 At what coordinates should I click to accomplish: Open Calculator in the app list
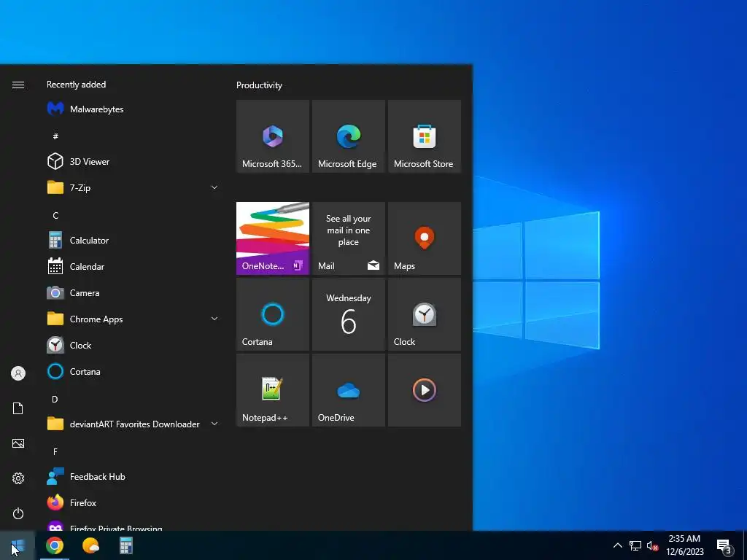(133, 241)
